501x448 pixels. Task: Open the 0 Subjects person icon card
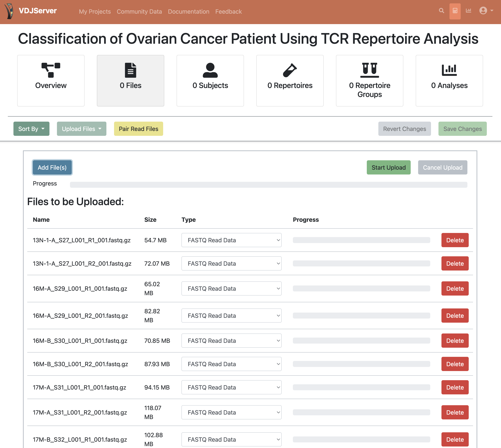point(210,81)
